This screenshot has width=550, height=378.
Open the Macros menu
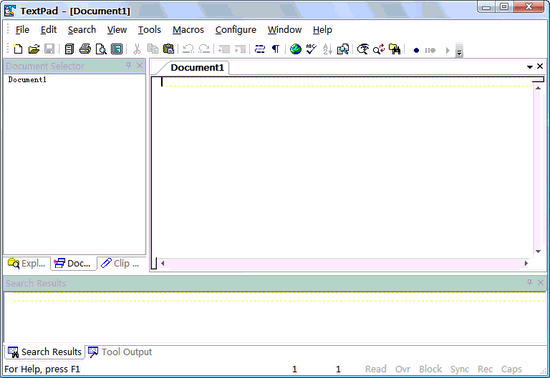click(188, 30)
